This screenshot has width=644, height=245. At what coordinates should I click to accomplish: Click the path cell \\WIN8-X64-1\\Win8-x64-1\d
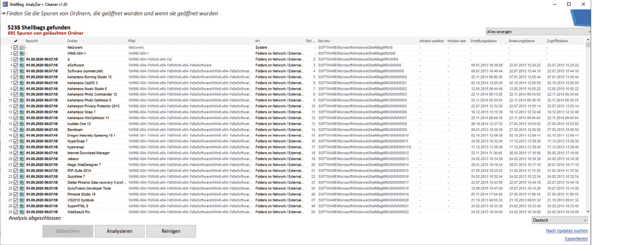click(x=150, y=59)
